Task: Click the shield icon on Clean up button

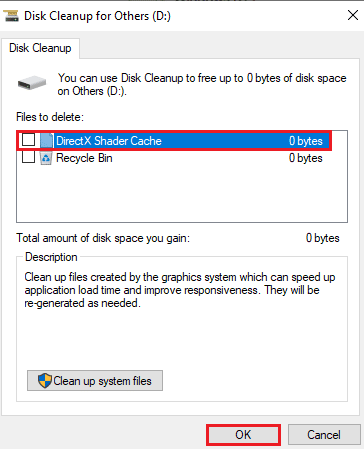Action: pos(45,381)
